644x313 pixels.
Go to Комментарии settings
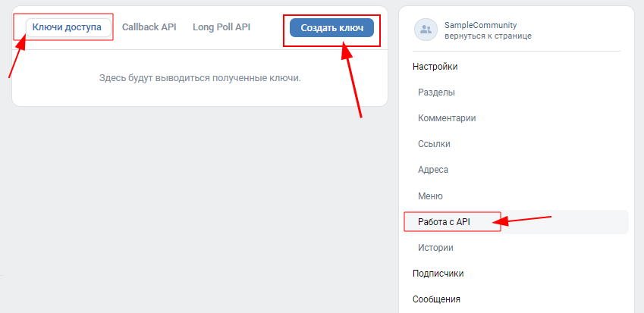point(447,118)
